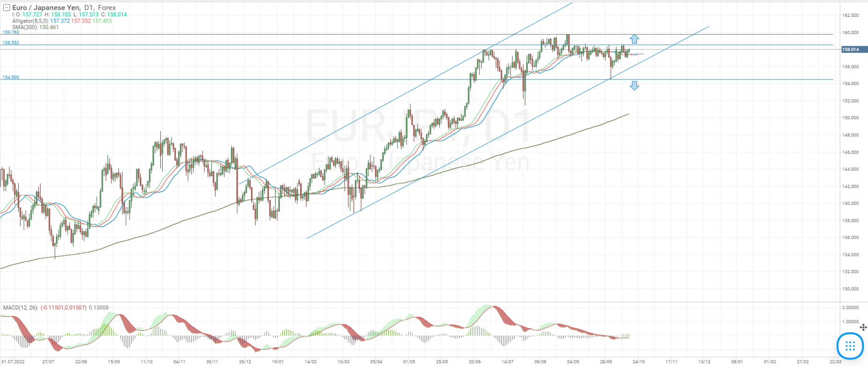
Task: Click the 2.00000 MACD axis label
Action: [851, 308]
